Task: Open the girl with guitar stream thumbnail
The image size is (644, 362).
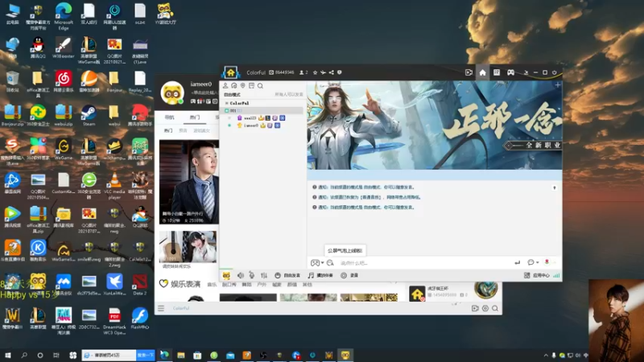Action: [x=188, y=247]
